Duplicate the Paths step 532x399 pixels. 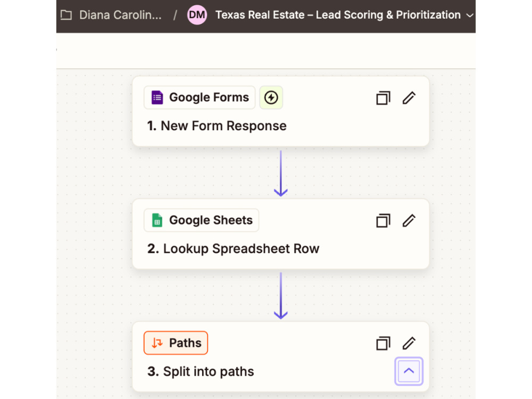click(x=384, y=343)
